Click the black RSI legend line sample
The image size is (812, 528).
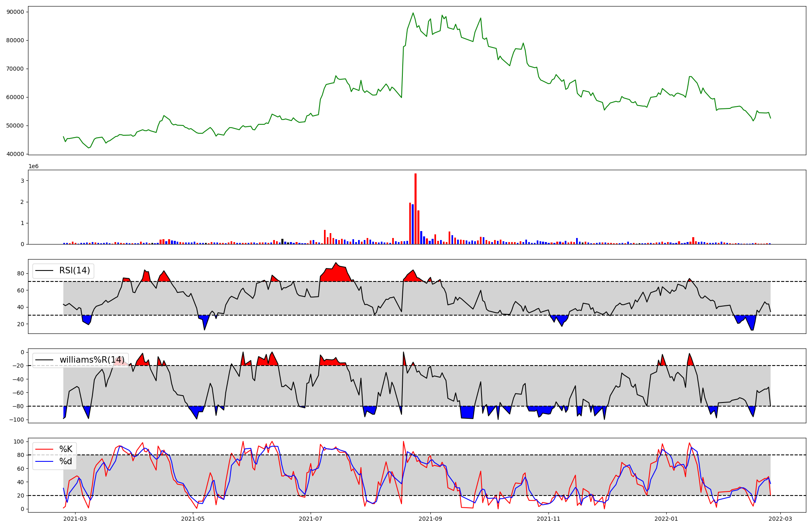pos(44,270)
